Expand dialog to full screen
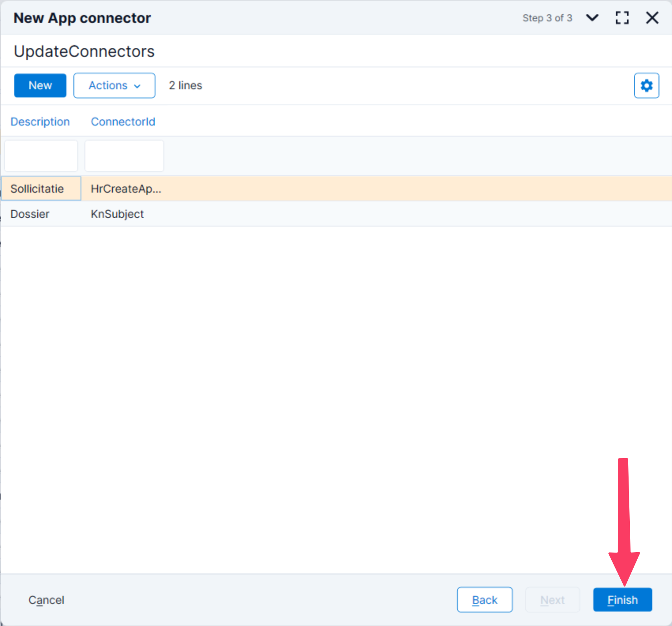 (x=622, y=18)
